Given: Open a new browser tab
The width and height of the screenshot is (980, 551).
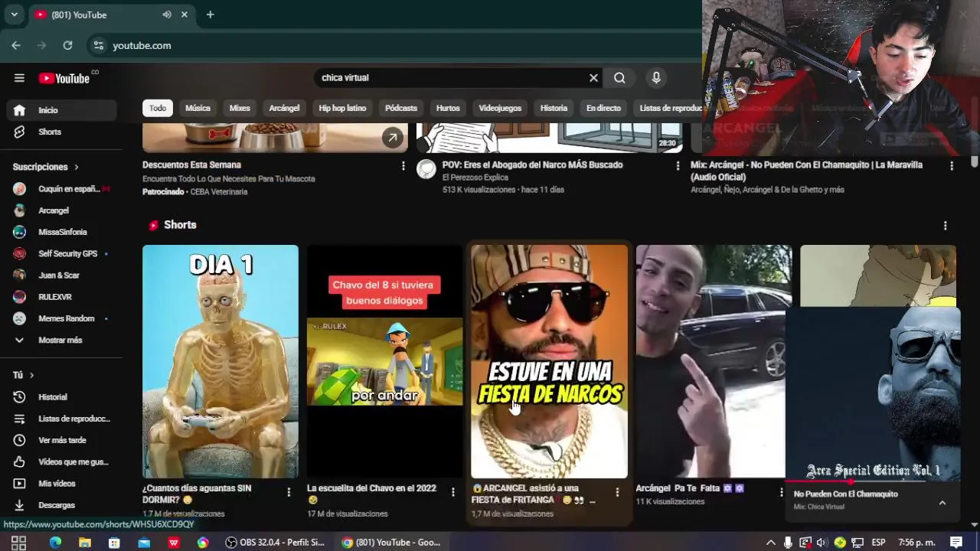Looking at the screenshot, I should pyautogui.click(x=210, y=15).
